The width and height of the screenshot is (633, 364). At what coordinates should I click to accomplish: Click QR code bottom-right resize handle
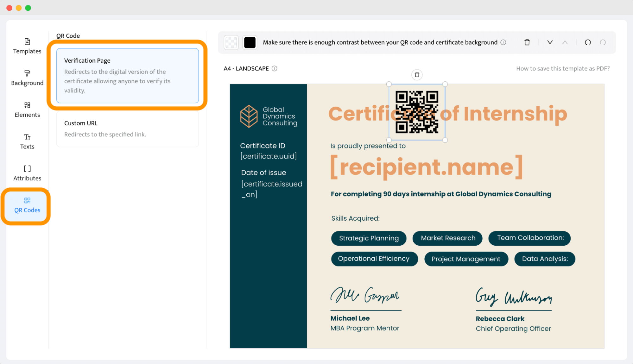click(445, 140)
